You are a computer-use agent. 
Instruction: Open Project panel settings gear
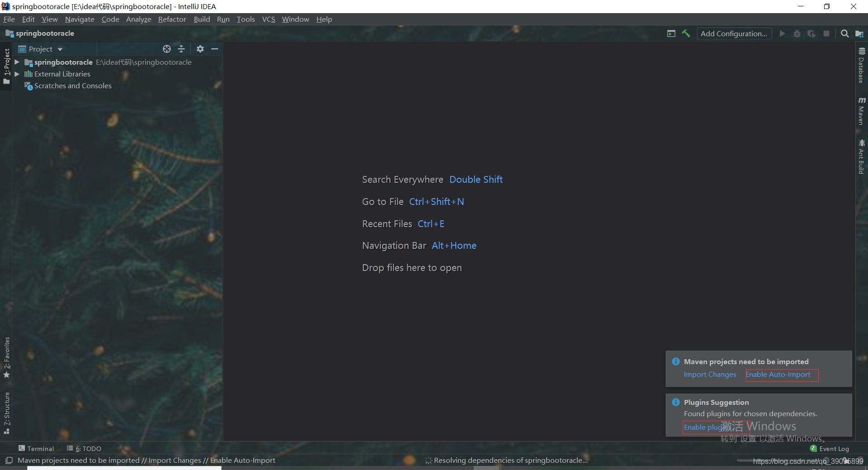(200, 49)
